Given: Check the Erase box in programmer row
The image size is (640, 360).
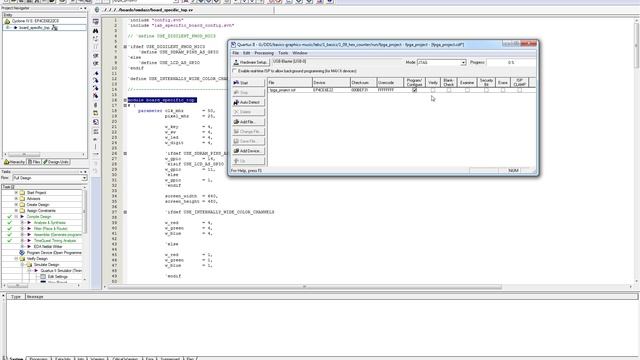Looking at the screenshot, I should tap(502, 90).
